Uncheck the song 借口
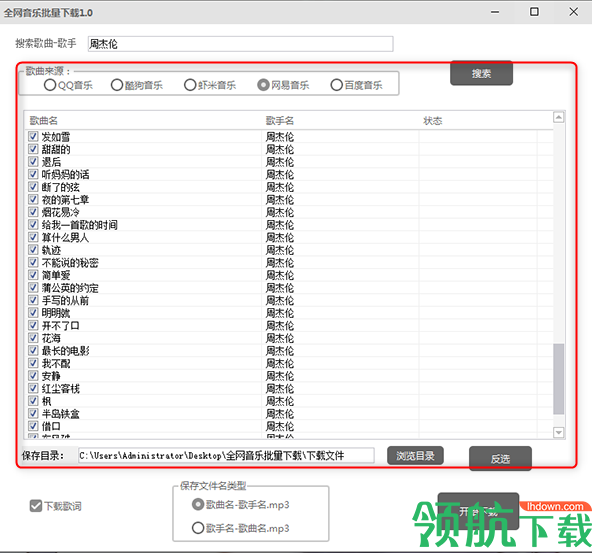592x554 pixels. (x=33, y=426)
